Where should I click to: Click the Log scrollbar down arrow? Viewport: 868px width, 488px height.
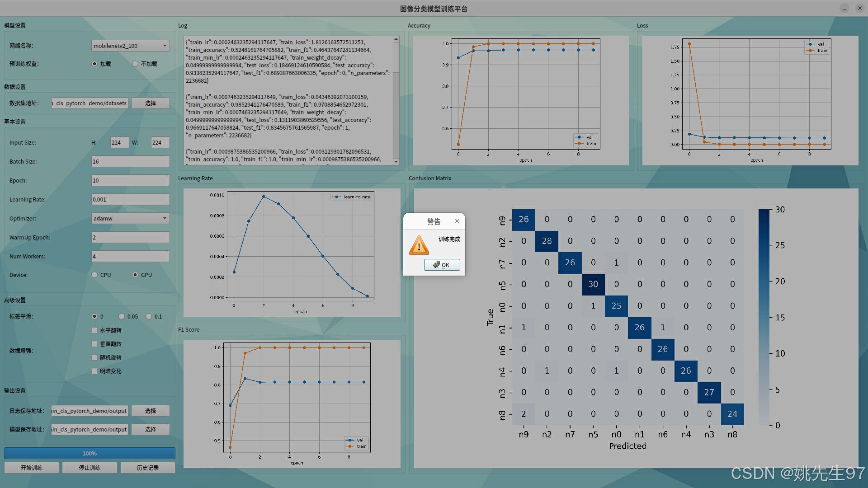click(x=396, y=161)
